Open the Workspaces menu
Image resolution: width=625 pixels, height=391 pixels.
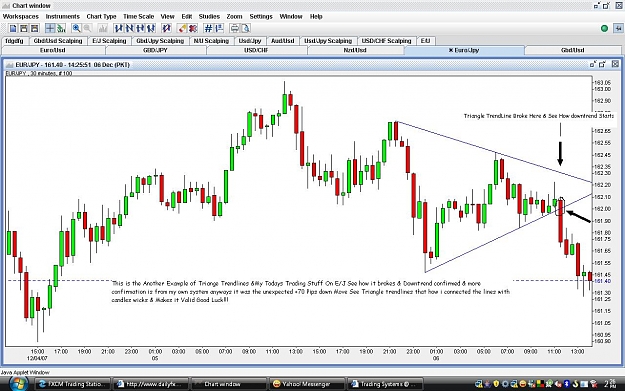21,16
